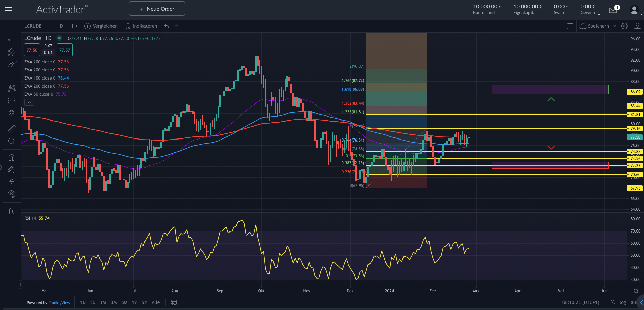Screen dimensions: 644x310
Task: Open the XABCD pattern tool
Action: [12, 88]
